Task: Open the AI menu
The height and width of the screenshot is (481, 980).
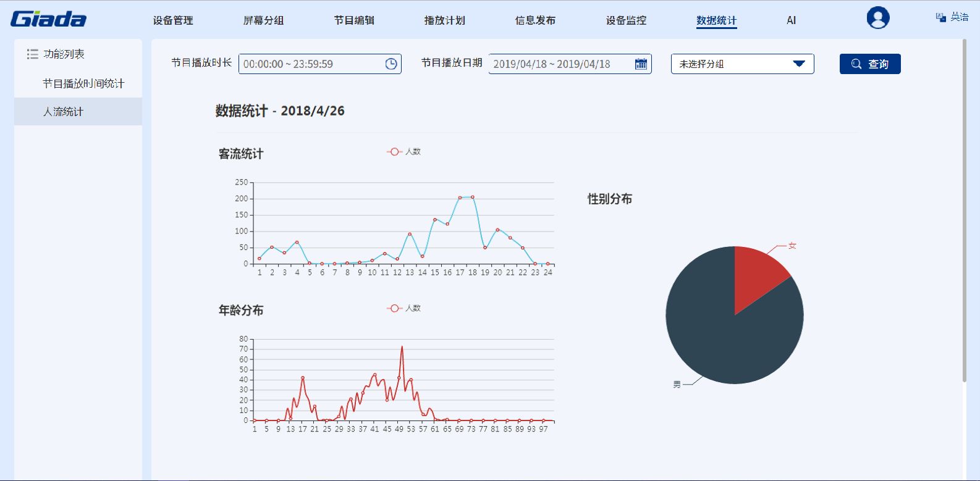Action: 791,20
